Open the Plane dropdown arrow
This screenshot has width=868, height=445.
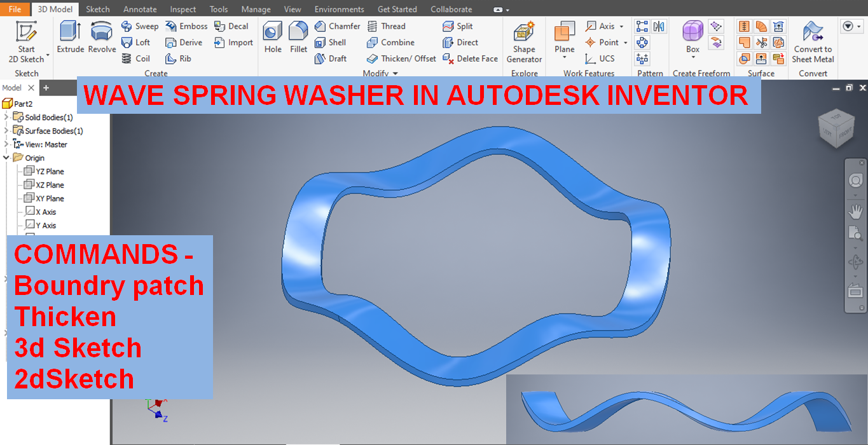click(564, 57)
